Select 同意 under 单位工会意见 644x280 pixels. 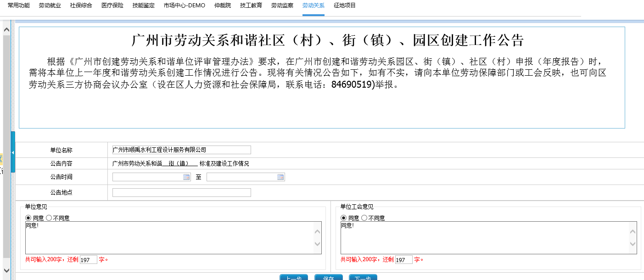(x=344, y=218)
